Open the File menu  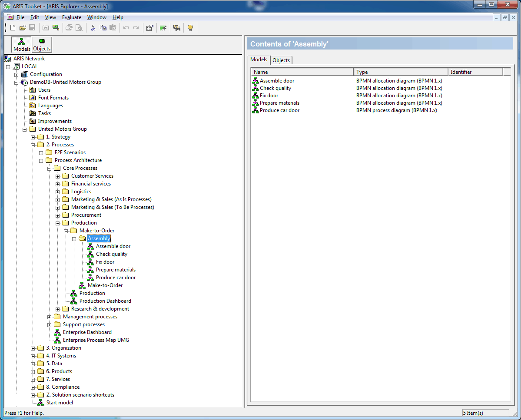20,17
